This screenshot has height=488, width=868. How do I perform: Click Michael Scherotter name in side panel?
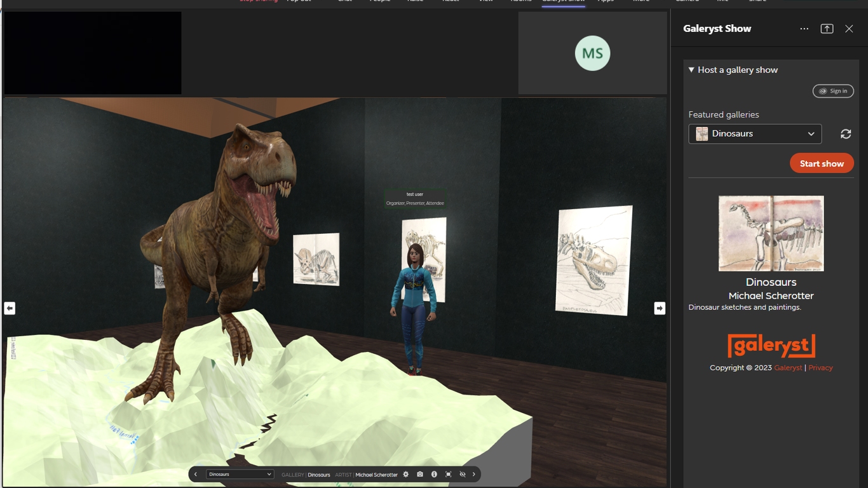click(771, 296)
